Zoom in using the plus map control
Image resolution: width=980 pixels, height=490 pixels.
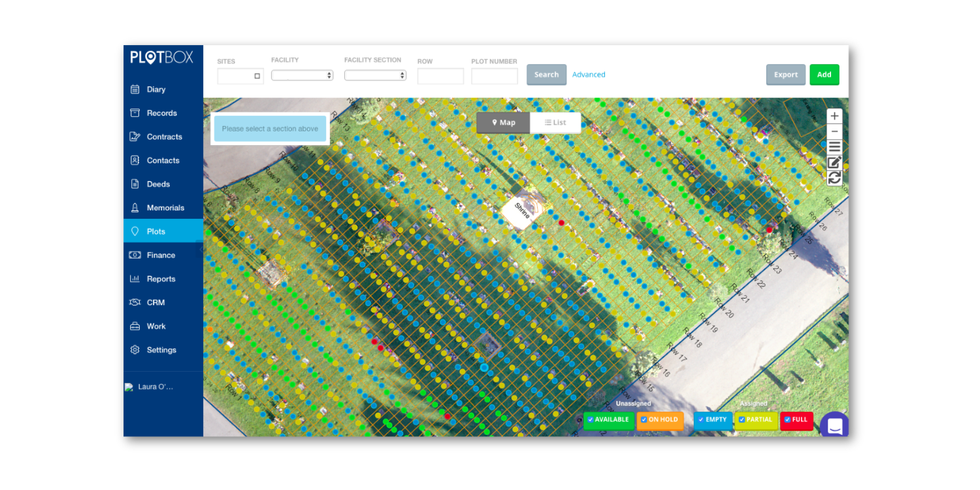pos(834,116)
